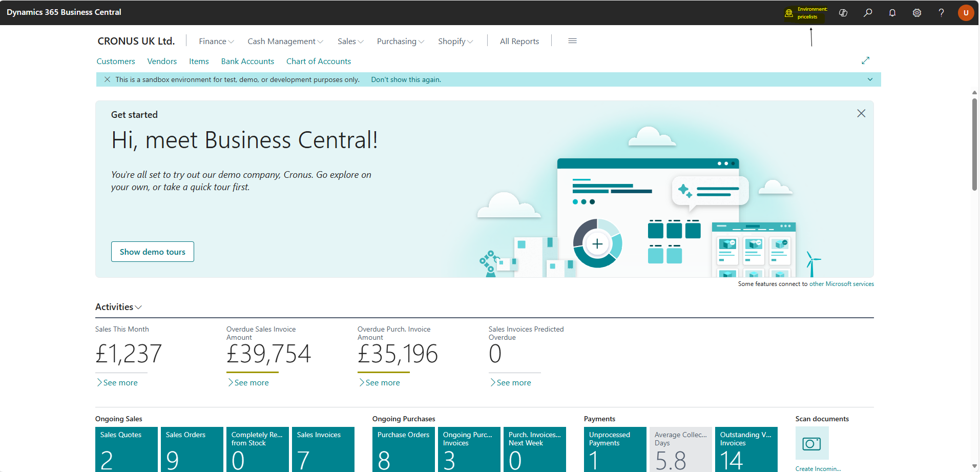
Task: Go to Bank Accounts
Action: click(x=247, y=61)
